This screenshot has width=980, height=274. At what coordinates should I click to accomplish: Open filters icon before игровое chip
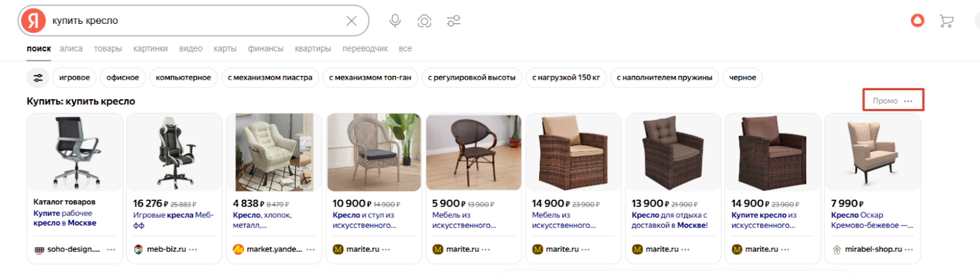click(38, 78)
